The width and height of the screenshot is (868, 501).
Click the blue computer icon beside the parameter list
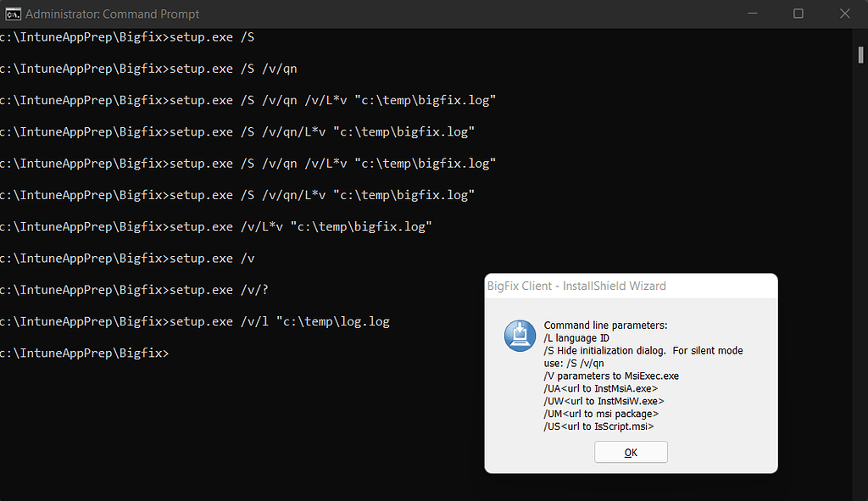(x=520, y=336)
